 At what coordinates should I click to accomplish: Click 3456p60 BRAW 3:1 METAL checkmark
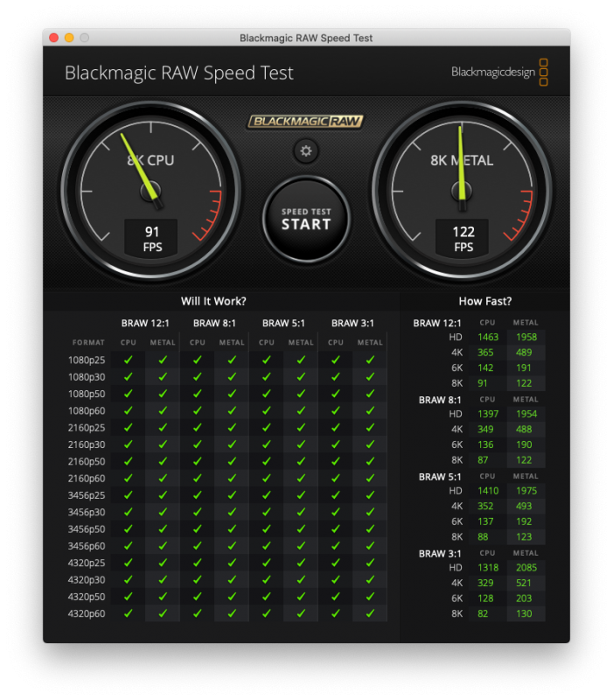[370, 546]
